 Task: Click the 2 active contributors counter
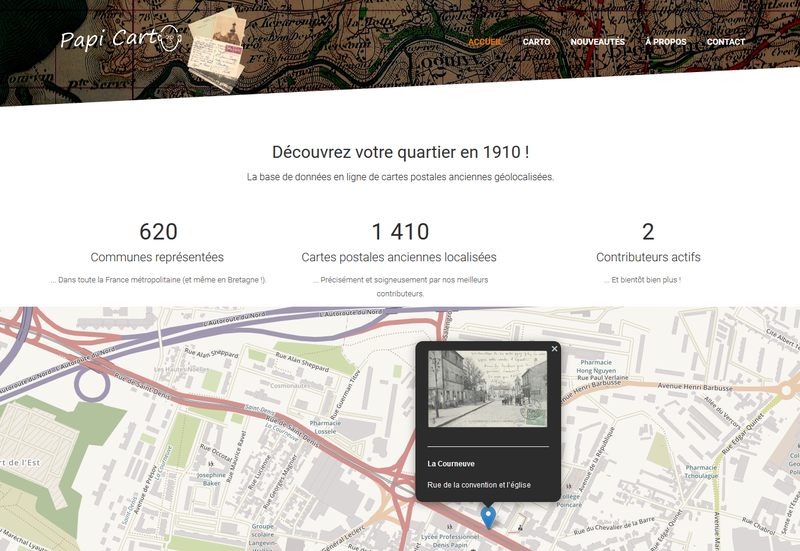coord(648,232)
